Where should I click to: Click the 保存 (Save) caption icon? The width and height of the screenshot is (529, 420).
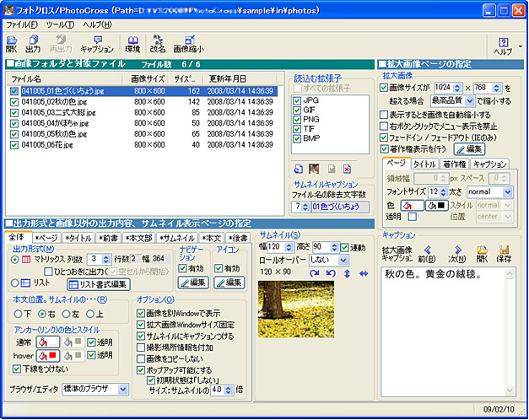click(505, 254)
